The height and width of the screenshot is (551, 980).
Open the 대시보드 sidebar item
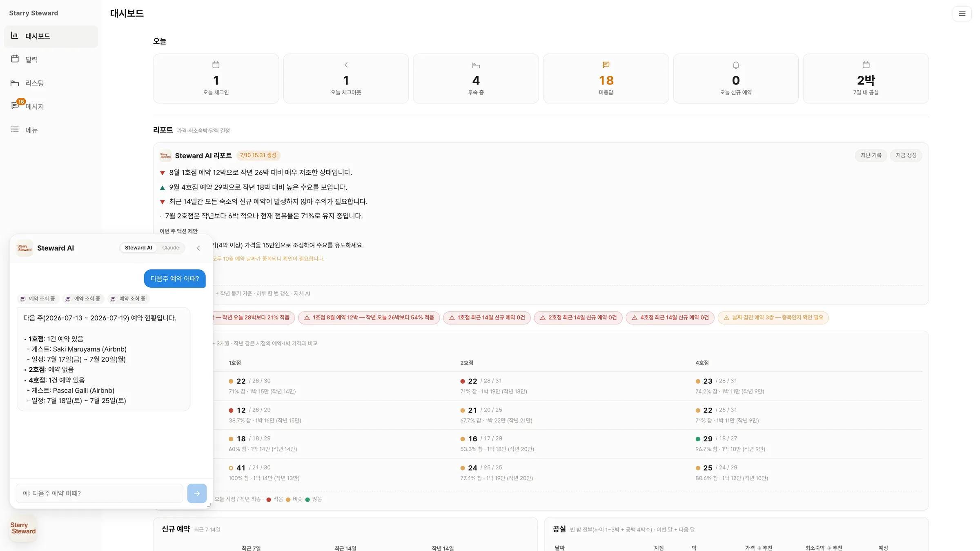tap(51, 36)
